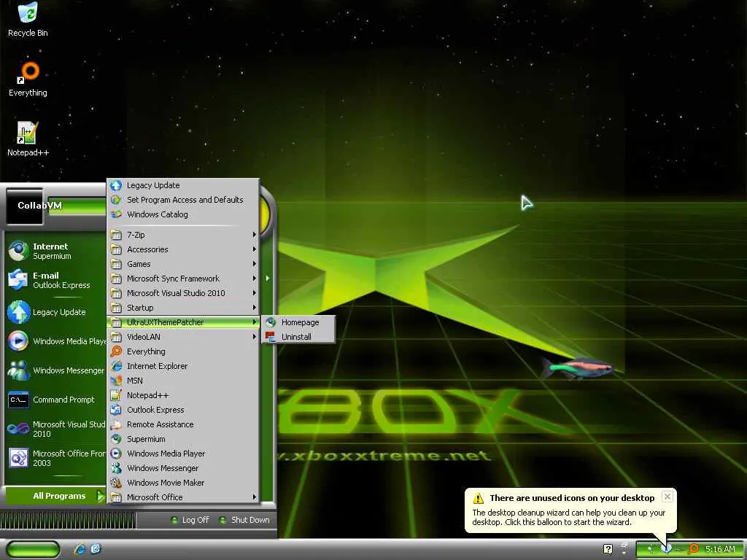Collapse the UltraUXThemePatcher folder entry
Viewport: 747px width, 560px height.
(x=184, y=322)
